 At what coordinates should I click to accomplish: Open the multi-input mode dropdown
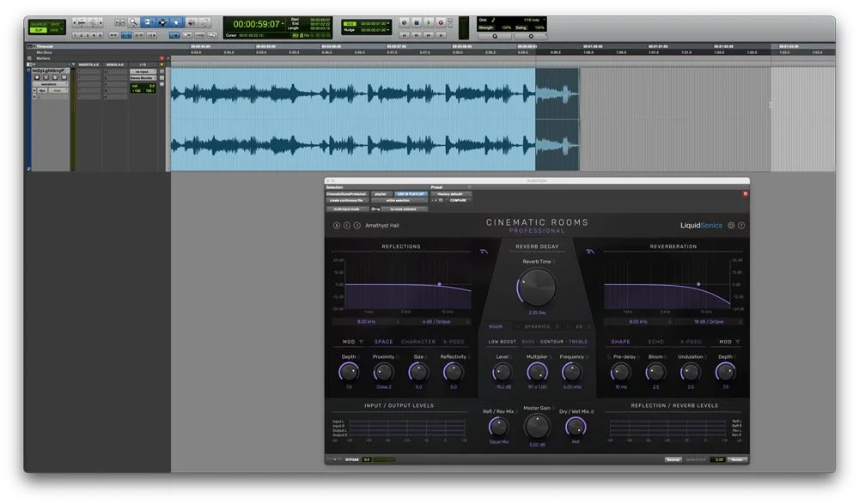click(347, 209)
